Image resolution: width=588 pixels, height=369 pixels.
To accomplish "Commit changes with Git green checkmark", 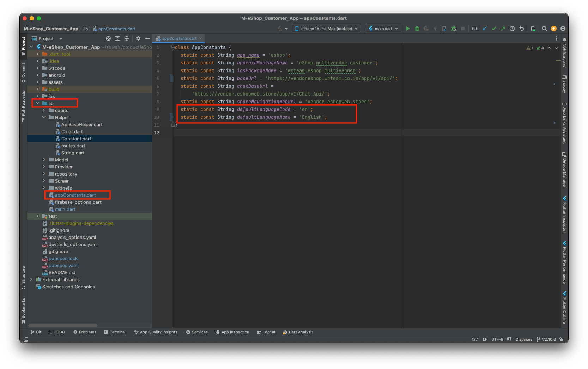I will [494, 29].
